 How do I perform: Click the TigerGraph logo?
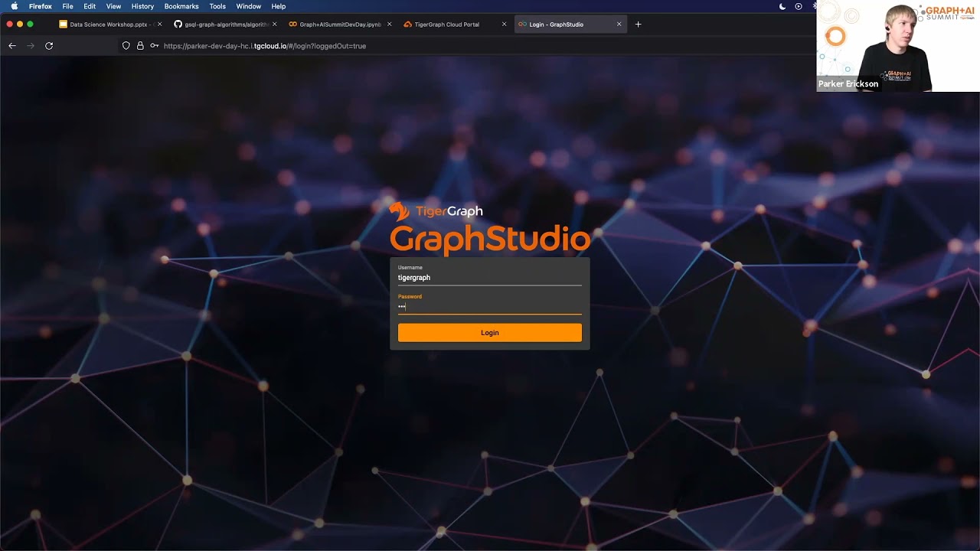(436, 211)
